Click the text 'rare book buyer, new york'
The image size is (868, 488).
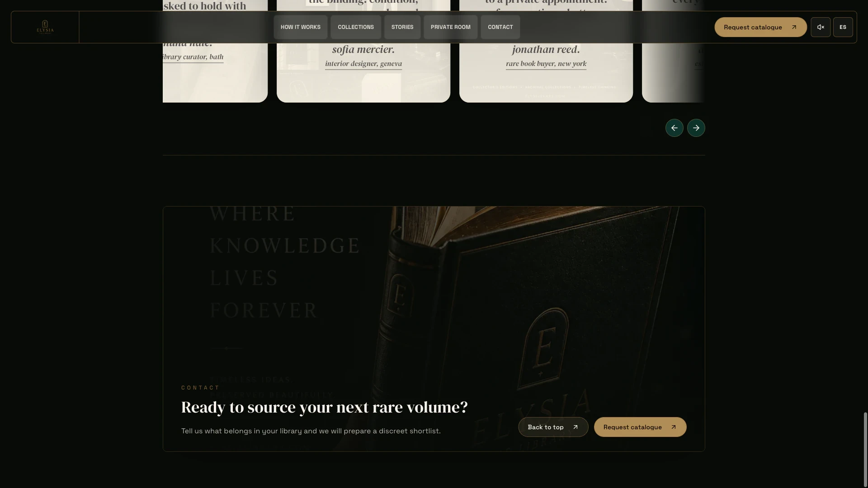point(546,64)
